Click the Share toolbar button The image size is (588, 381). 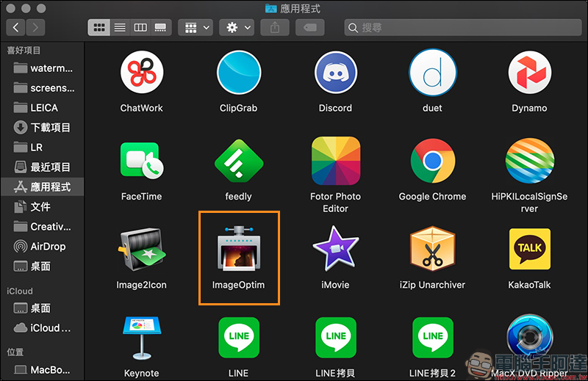[x=275, y=27]
